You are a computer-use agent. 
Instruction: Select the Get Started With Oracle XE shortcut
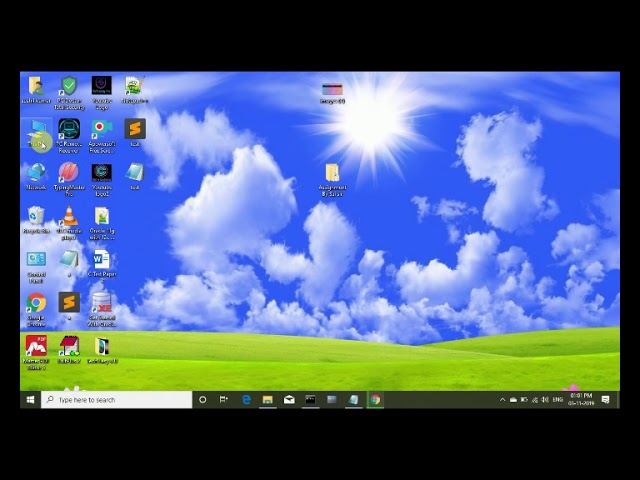click(x=102, y=310)
